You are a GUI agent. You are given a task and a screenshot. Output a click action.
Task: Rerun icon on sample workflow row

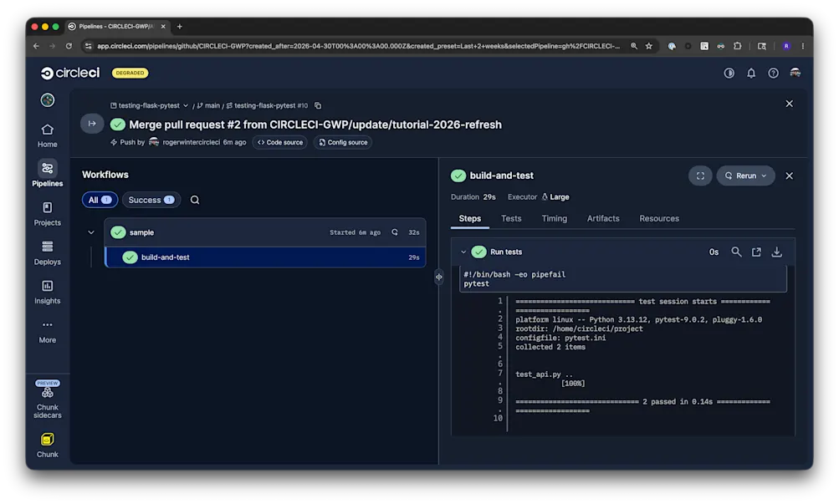tap(395, 232)
